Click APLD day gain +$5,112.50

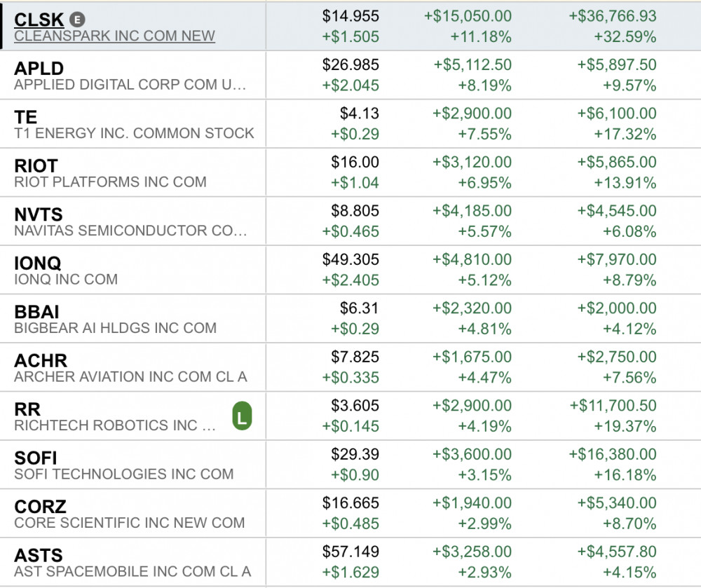(x=472, y=65)
